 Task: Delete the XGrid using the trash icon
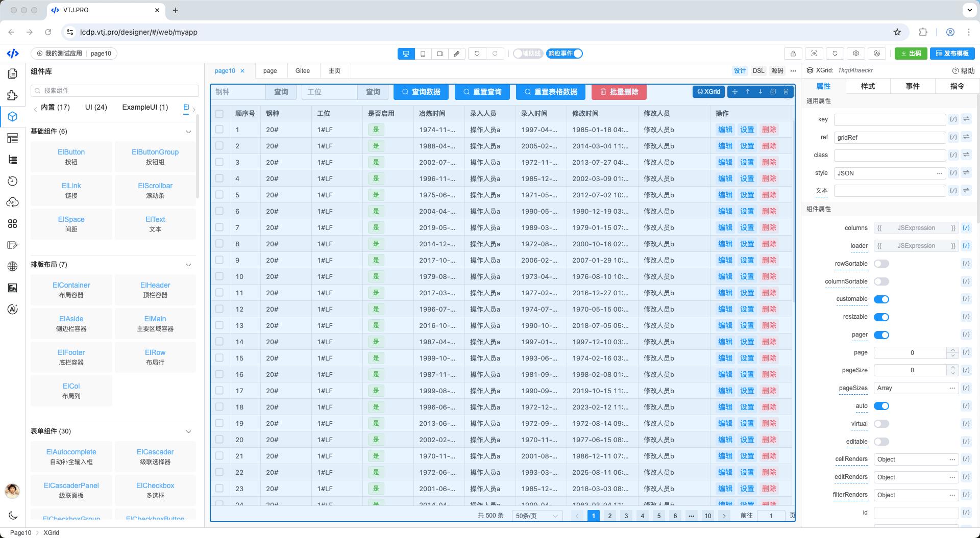[786, 92]
